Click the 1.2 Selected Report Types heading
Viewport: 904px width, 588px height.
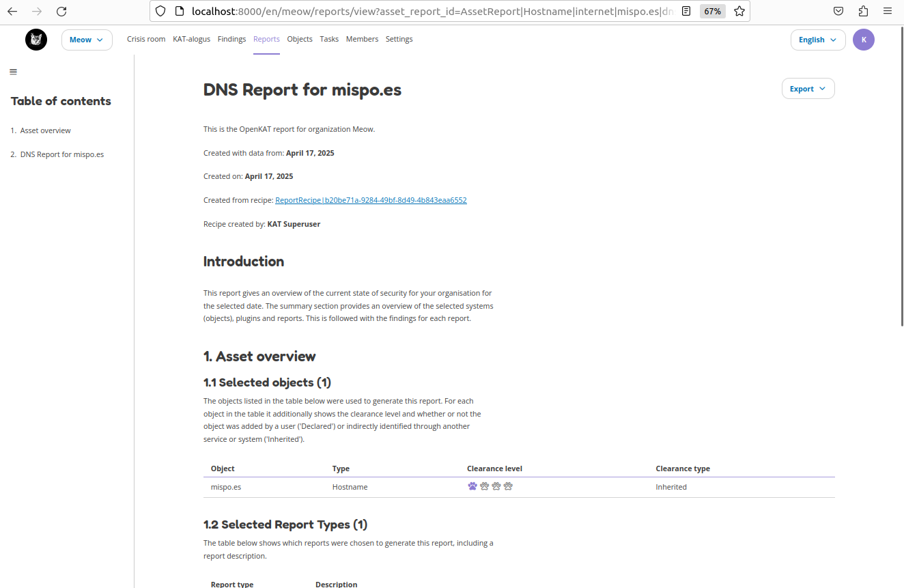coord(285,524)
